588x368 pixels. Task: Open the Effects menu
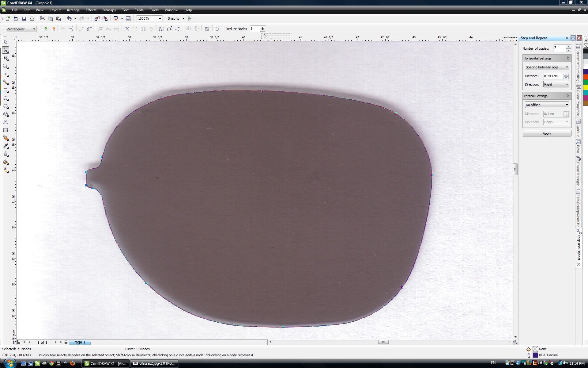click(91, 10)
